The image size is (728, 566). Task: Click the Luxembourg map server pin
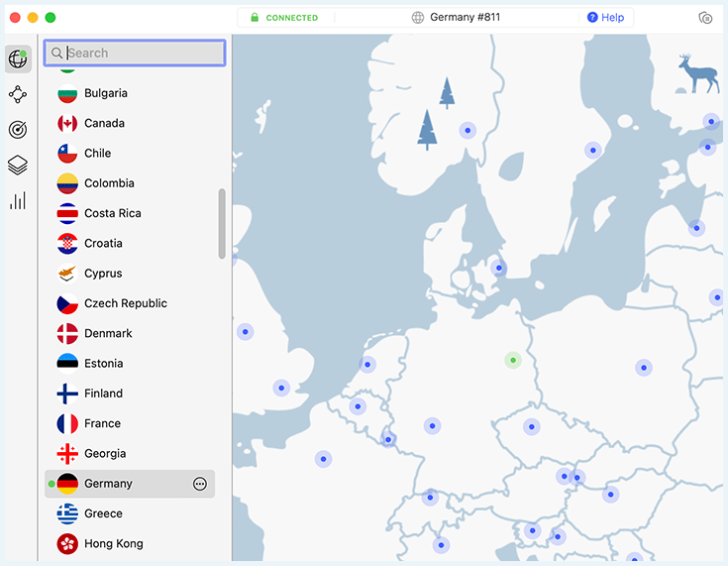(x=388, y=439)
